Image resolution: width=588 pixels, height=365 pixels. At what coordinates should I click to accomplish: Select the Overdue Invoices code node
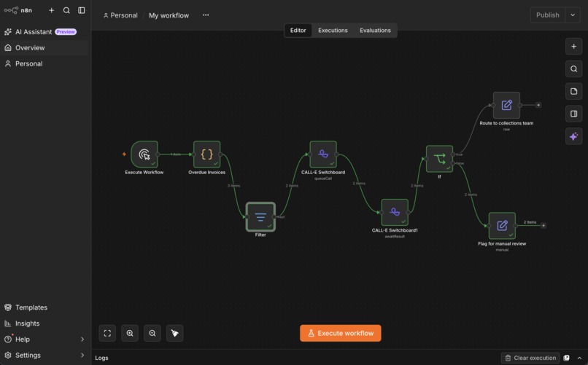point(207,154)
